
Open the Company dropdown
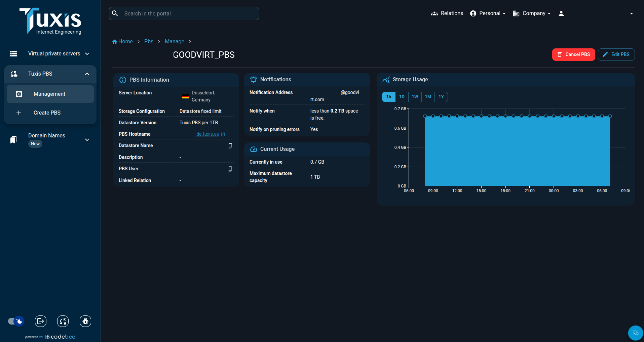pos(532,13)
